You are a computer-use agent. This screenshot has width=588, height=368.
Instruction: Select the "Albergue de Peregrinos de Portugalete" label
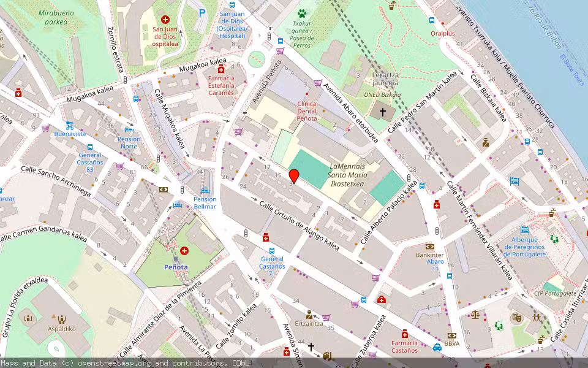(524, 247)
